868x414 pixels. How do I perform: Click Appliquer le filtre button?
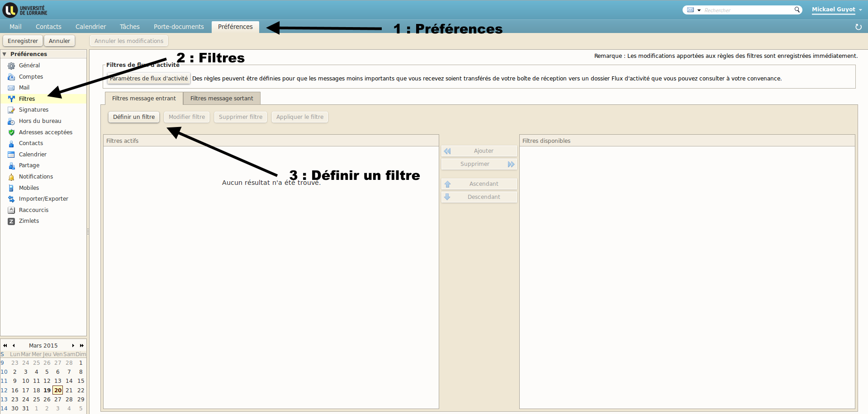[300, 117]
